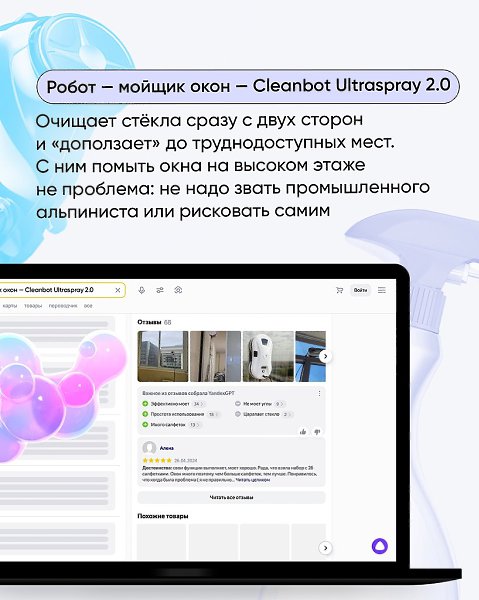Clear the search field with the X
The width and height of the screenshot is (479, 600).
coord(118,290)
